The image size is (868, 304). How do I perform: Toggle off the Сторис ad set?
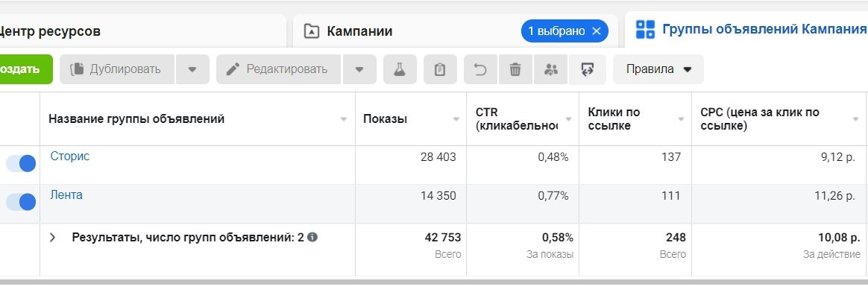coord(21,163)
